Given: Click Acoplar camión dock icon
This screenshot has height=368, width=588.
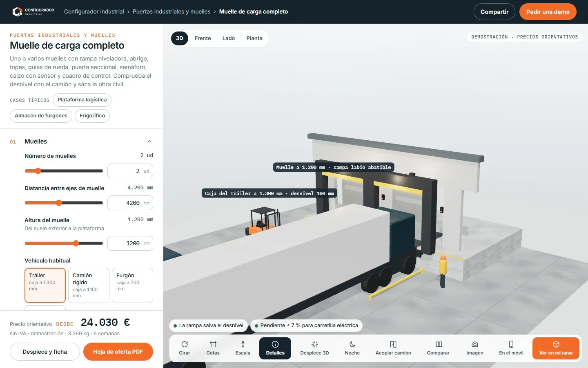Looking at the screenshot, I should (393, 344).
